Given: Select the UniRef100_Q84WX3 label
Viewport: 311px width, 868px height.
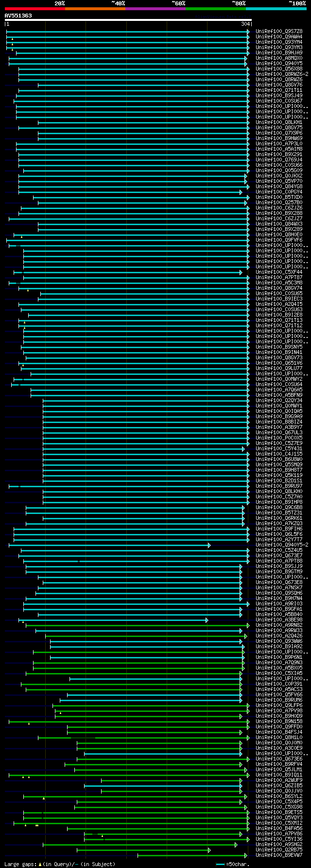Looking at the screenshot, I should pos(279,224).
